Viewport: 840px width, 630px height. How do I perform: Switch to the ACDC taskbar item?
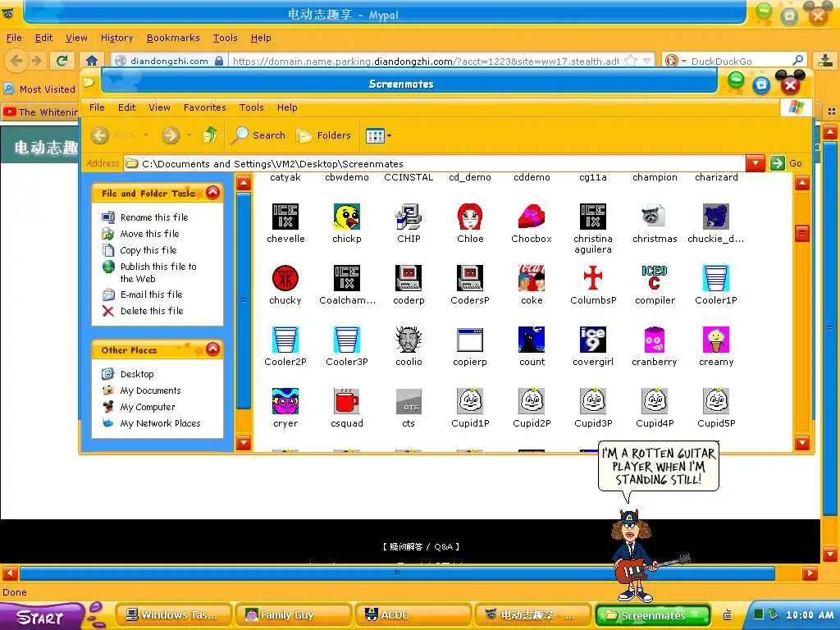[x=413, y=615]
